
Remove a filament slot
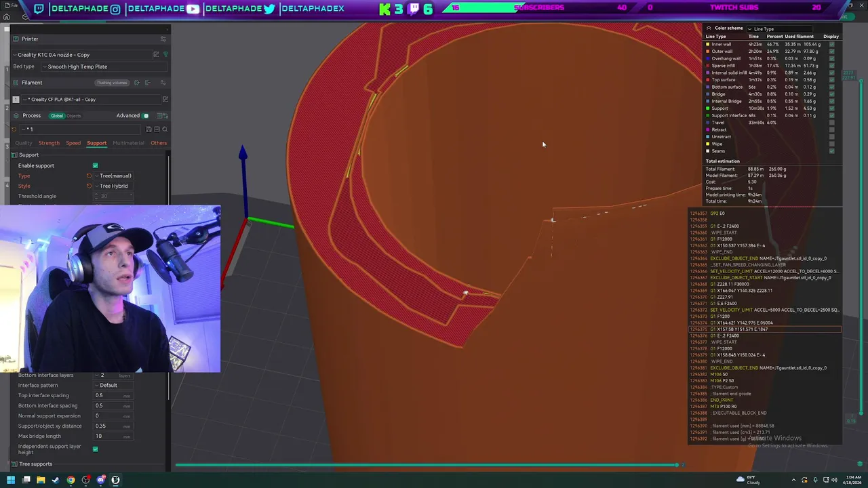146,83
